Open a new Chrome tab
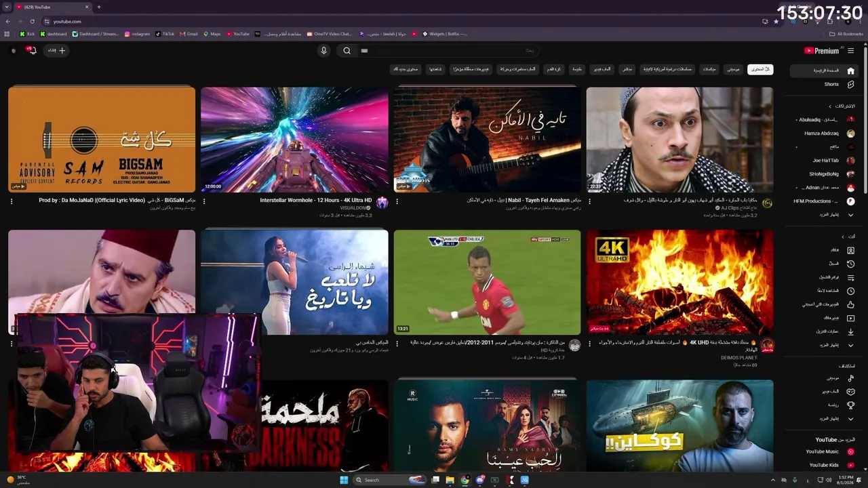868x488 pixels. point(99,7)
